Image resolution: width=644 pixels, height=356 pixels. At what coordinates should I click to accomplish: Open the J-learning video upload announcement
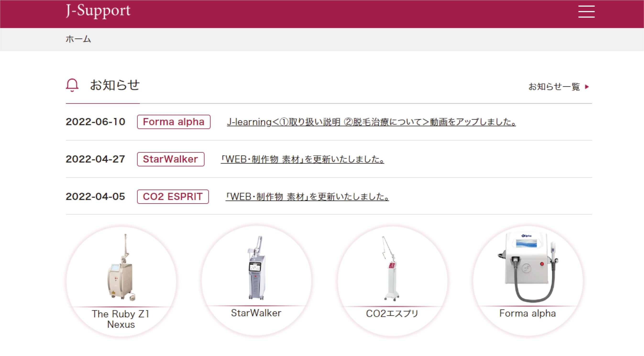pyautogui.click(x=371, y=122)
